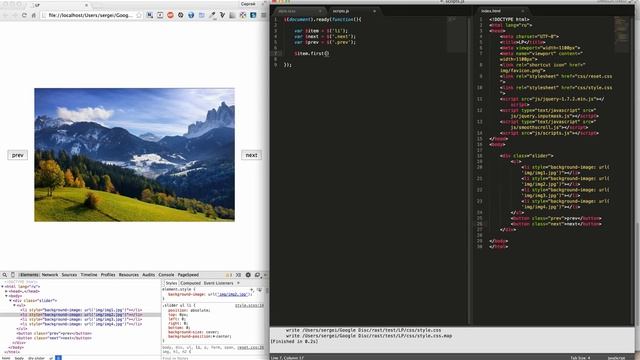The width and height of the screenshot is (640, 360).
Task: Click DevTools dock side icon
Action: [x=257, y=275]
